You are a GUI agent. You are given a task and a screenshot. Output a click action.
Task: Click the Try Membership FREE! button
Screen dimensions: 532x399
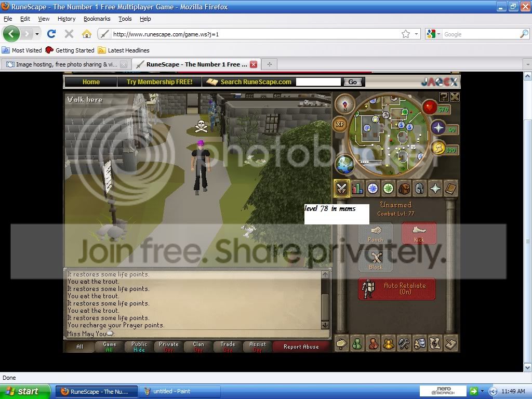[x=159, y=82]
